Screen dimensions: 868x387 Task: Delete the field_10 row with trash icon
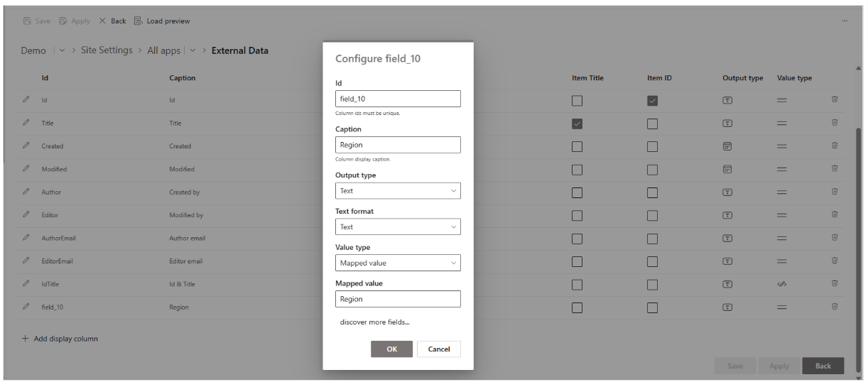click(x=835, y=307)
